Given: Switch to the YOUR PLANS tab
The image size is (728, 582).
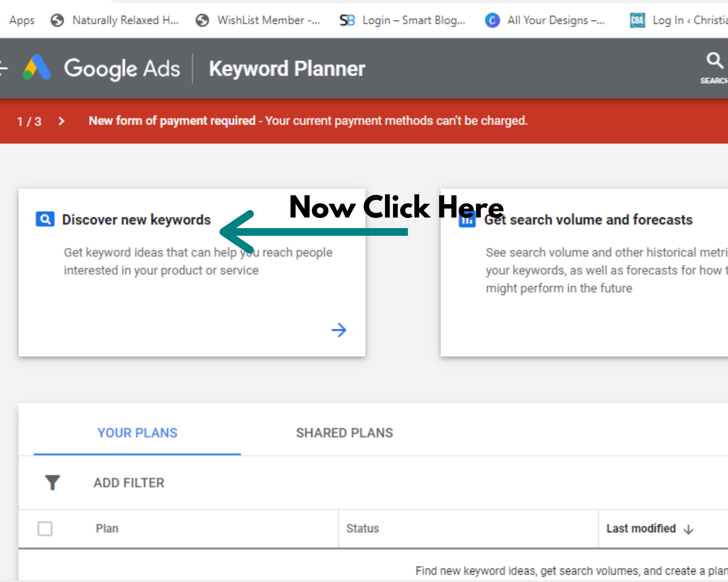Looking at the screenshot, I should (137, 433).
